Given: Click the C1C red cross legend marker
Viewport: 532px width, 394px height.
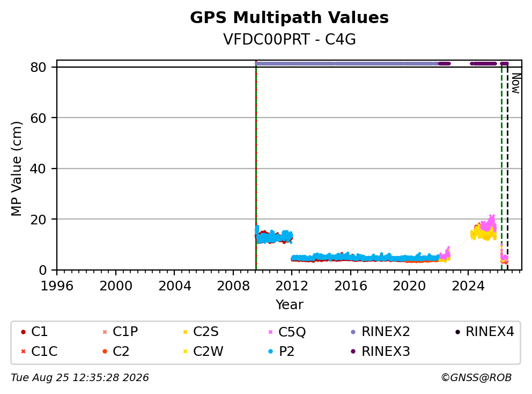Looking at the screenshot, I should pos(23,351).
